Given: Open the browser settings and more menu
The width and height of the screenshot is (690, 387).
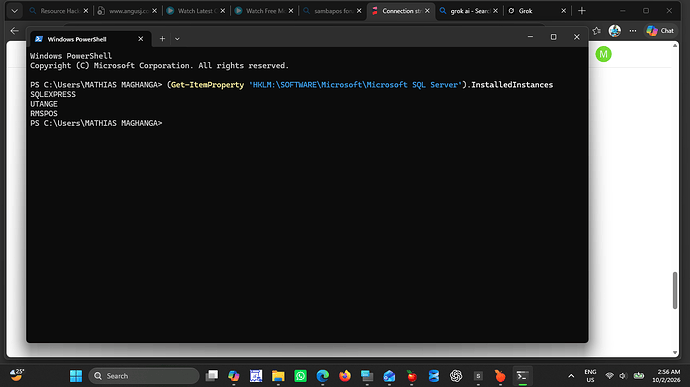Looking at the screenshot, I should tap(633, 31).
